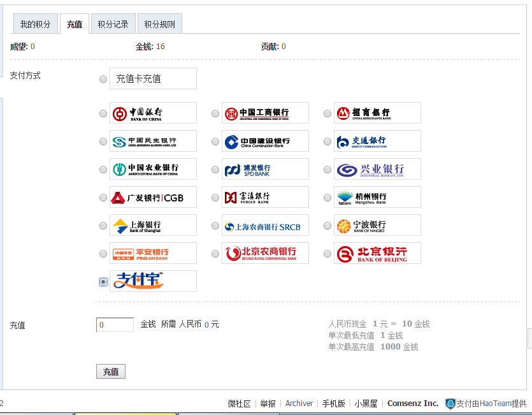This screenshot has width=532, height=415.
Task: Click the 单次最低充值 1 金钱 text
Action: [x=366, y=335]
